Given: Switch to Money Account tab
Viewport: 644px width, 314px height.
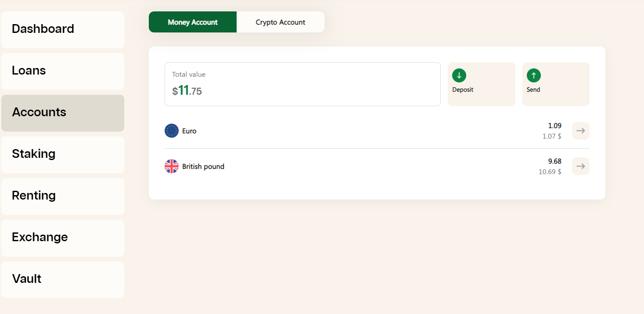Looking at the screenshot, I should click(x=193, y=22).
